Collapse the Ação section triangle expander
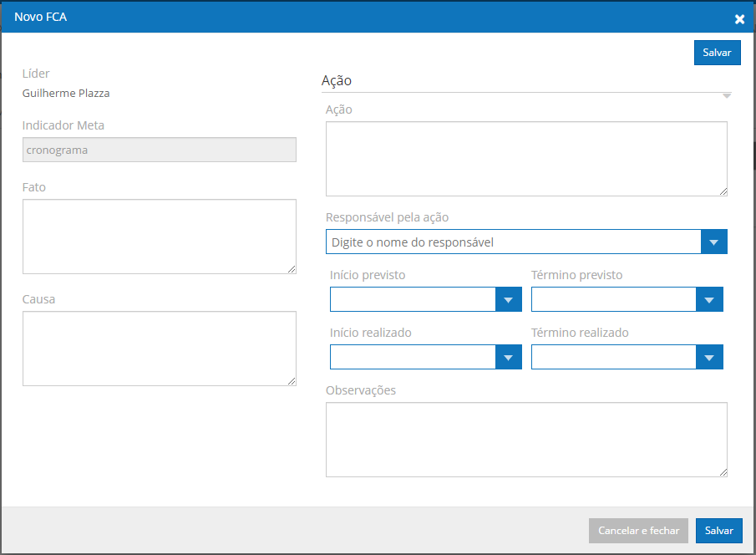The image size is (756, 555). (x=727, y=96)
